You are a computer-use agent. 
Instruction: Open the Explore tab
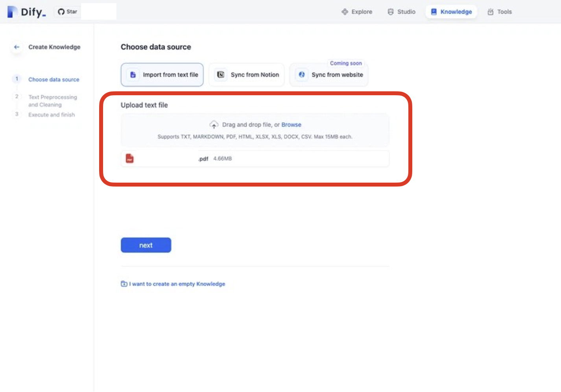point(357,12)
